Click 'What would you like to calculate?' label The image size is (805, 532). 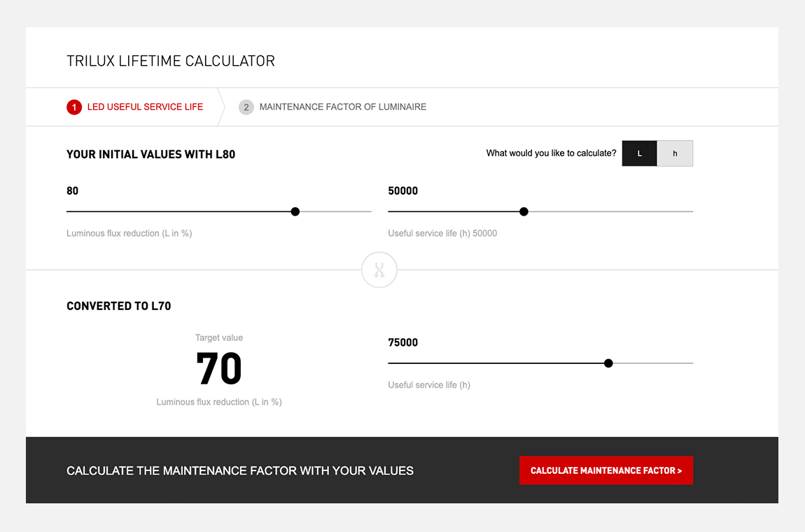coord(552,153)
